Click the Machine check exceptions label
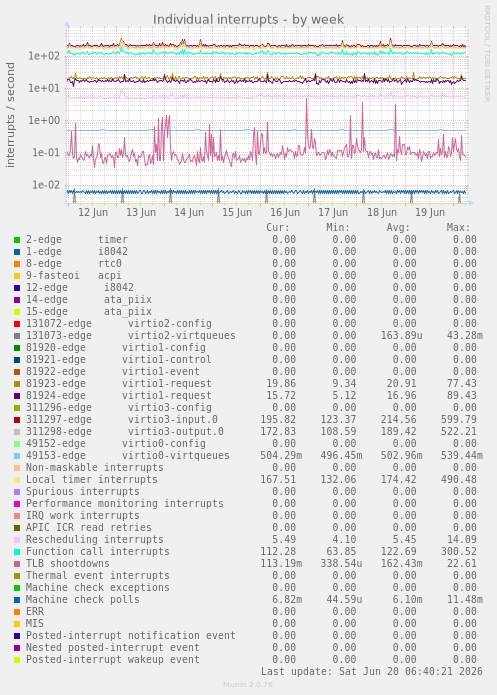 98,588
